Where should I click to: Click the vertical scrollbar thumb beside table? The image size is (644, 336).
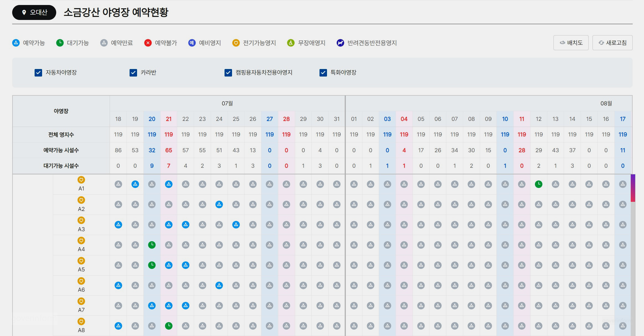(633, 188)
